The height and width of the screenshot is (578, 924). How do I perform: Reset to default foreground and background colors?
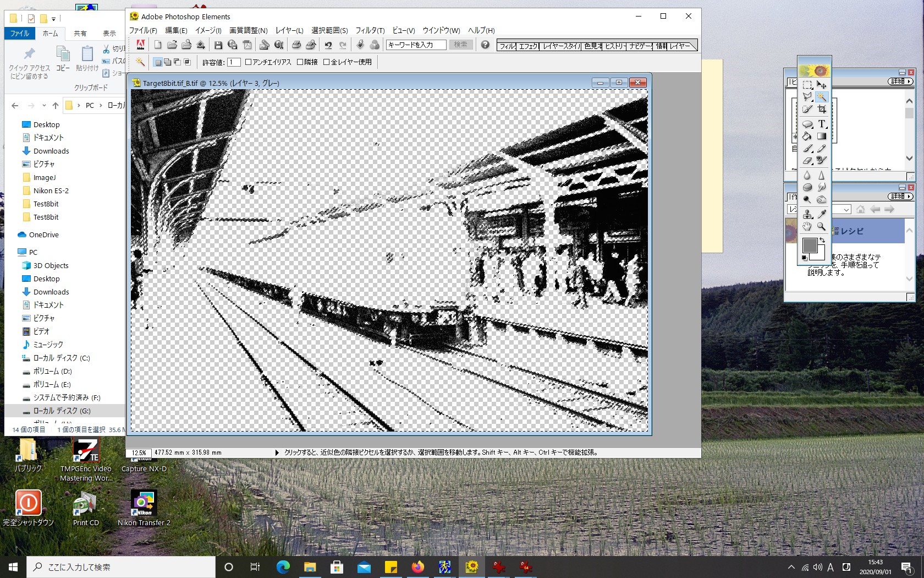point(805,258)
